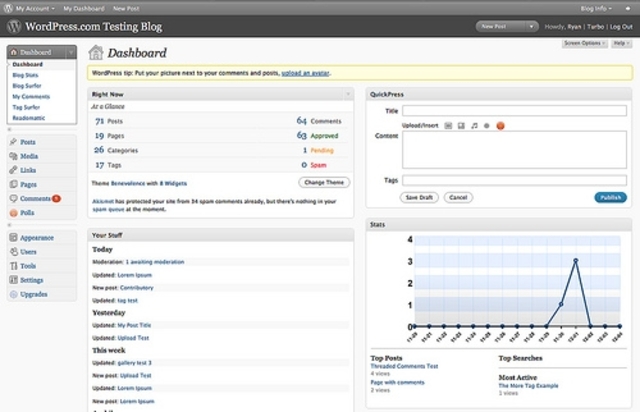The width and height of the screenshot is (640, 412).
Task: Click the large WordPress logo beside blog title
Action: pyautogui.click(x=14, y=27)
